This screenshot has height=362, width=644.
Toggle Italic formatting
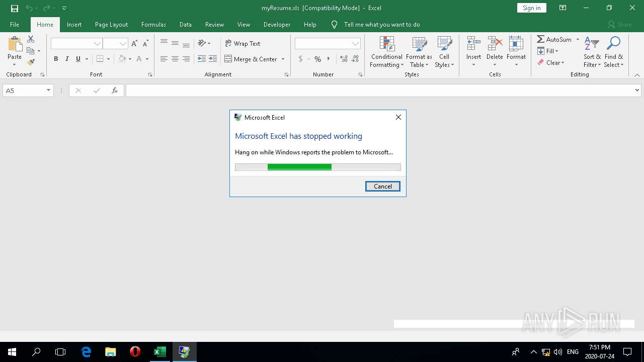[x=67, y=59]
